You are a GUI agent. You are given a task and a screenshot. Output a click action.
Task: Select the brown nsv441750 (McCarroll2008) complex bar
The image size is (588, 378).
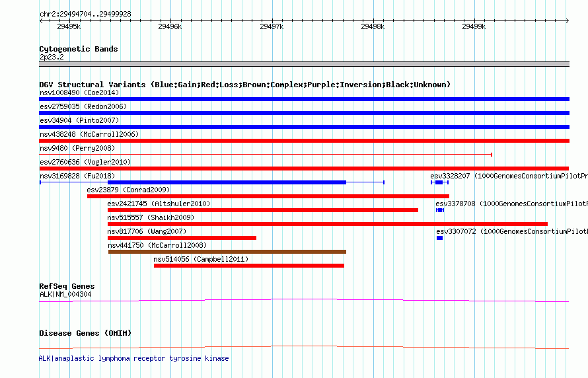coord(227,252)
